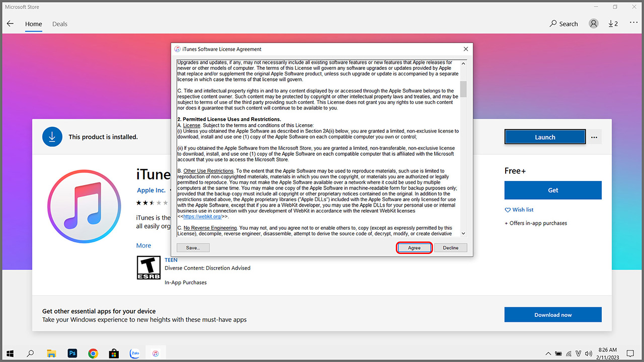
Task: Decline the iTunes license agreement
Action: pos(451,248)
